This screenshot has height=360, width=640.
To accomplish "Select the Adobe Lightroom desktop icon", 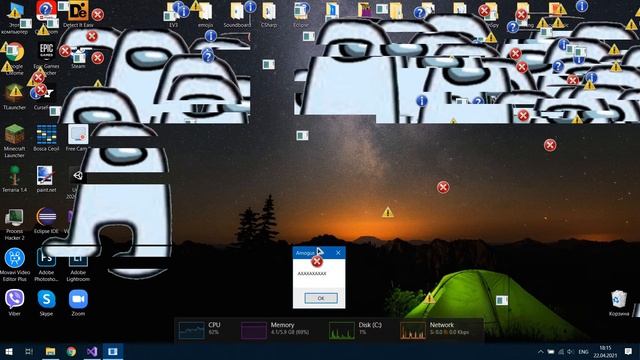I will click(x=78, y=264).
